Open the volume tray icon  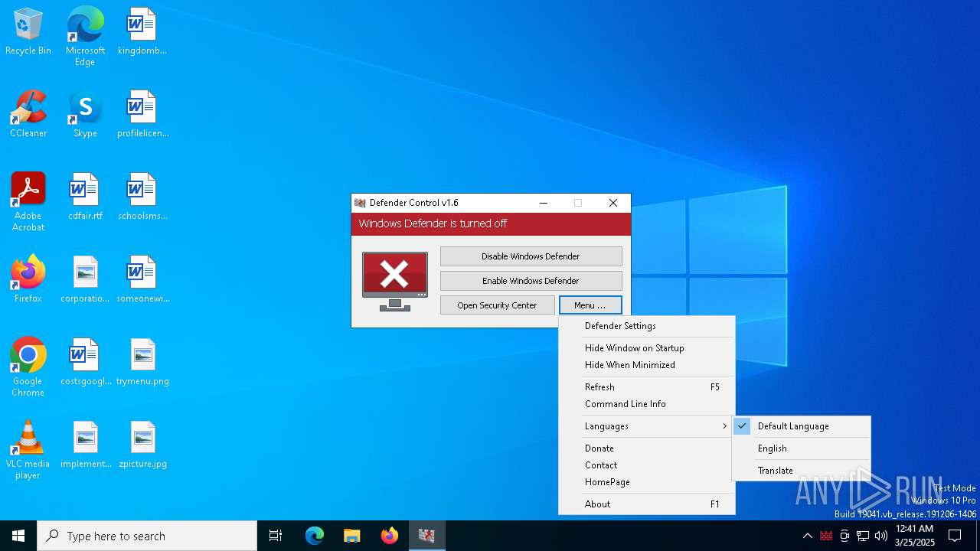click(881, 536)
